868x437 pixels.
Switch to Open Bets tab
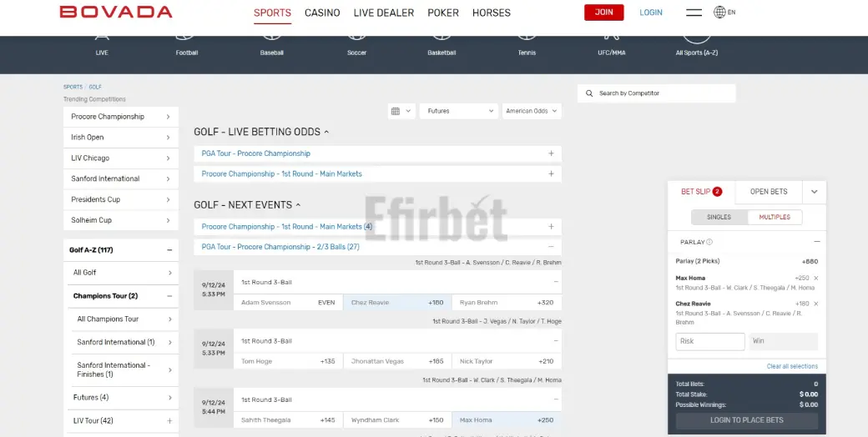769,192
